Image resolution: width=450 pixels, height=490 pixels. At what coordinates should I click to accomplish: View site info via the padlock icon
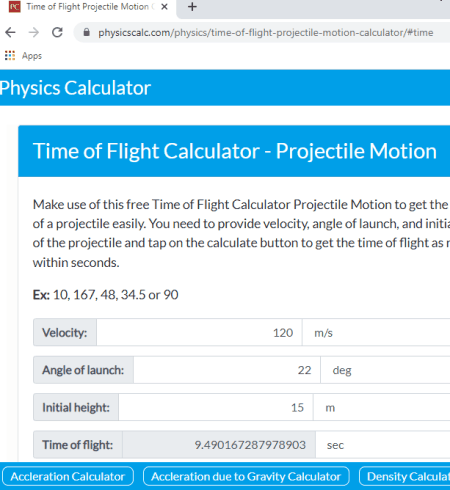(86, 32)
